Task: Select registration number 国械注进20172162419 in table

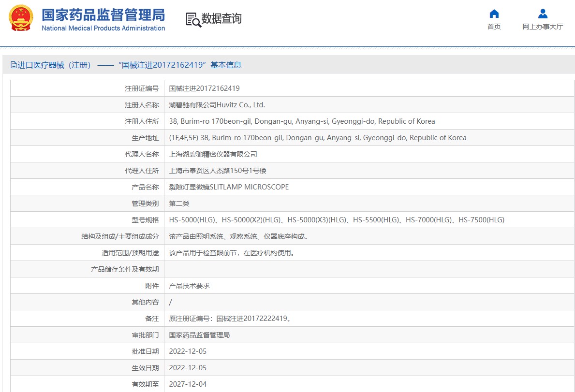Action: [x=204, y=88]
